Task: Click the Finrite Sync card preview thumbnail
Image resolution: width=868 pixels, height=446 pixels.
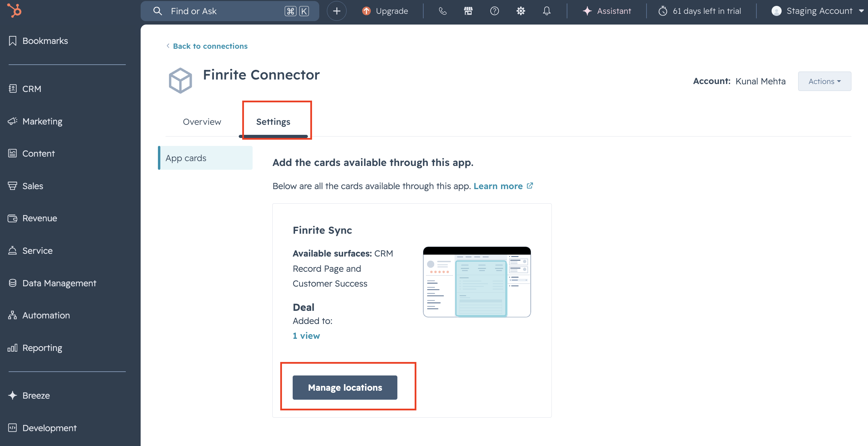Action: (x=477, y=282)
